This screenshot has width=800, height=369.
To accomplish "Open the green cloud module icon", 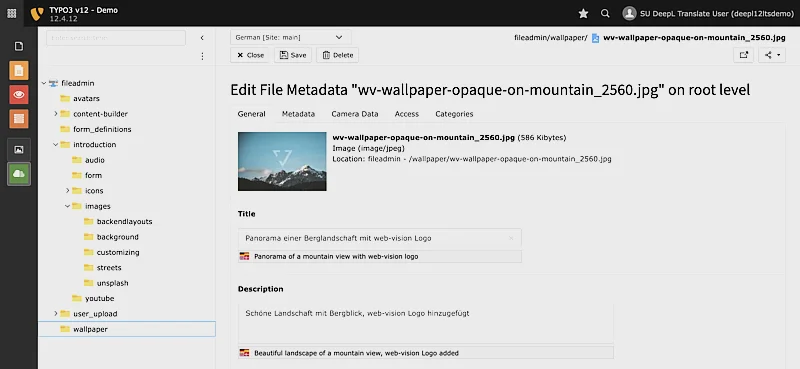I will 19,174.
